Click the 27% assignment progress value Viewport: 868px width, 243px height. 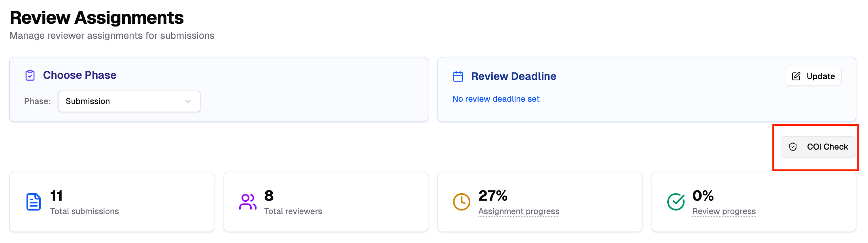pos(492,196)
